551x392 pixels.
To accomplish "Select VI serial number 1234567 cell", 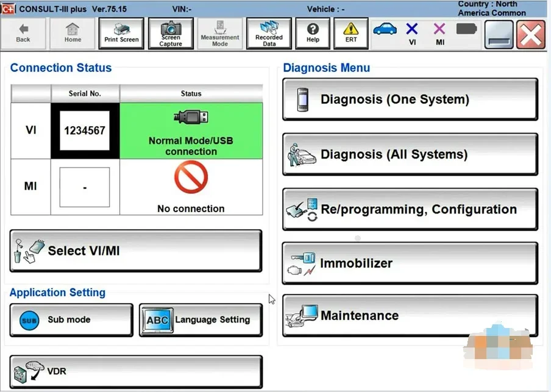I will [x=85, y=130].
